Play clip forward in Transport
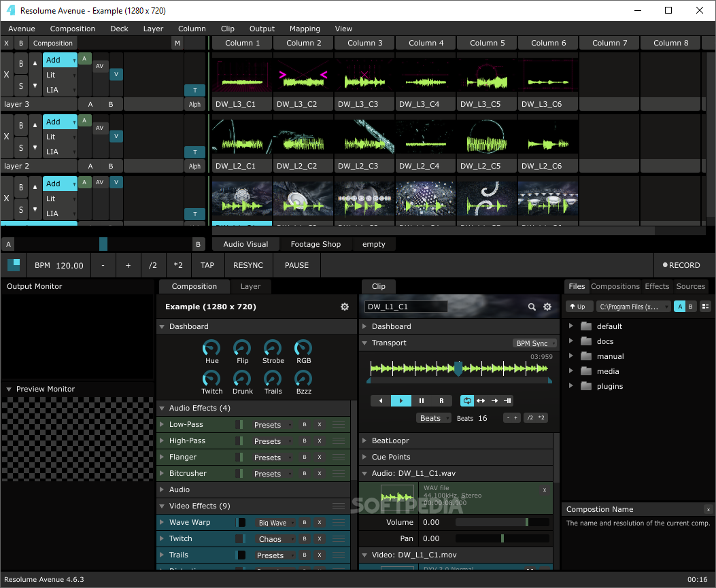The image size is (716, 588). coord(401,401)
